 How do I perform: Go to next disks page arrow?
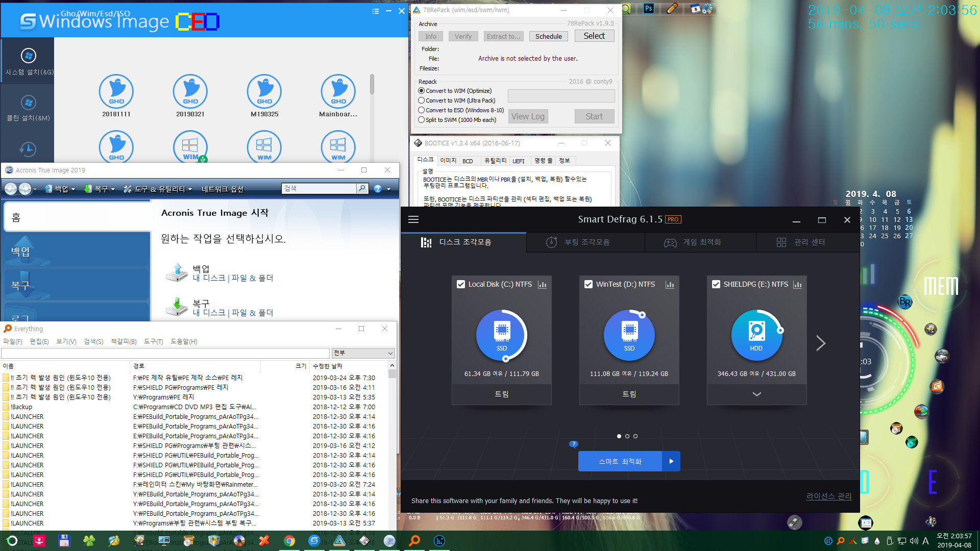tap(821, 343)
